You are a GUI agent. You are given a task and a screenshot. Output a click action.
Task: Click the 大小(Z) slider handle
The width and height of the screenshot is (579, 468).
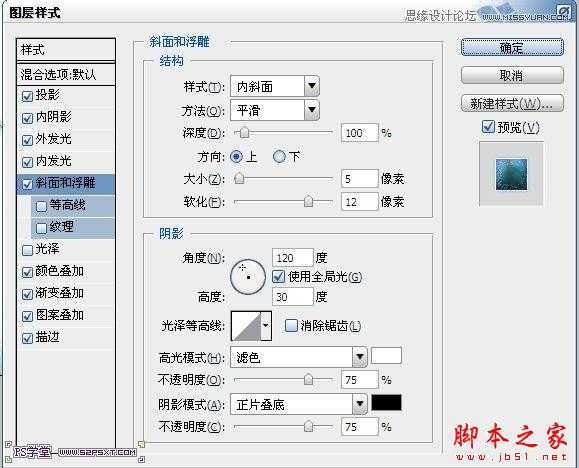pyautogui.click(x=239, y=178)
